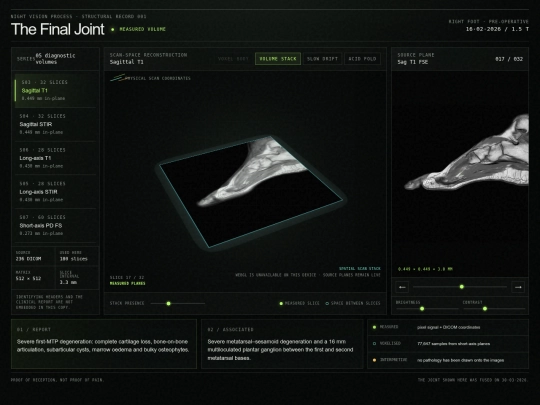Click the '236 DICOM' source value

click(x=28, y=259)
